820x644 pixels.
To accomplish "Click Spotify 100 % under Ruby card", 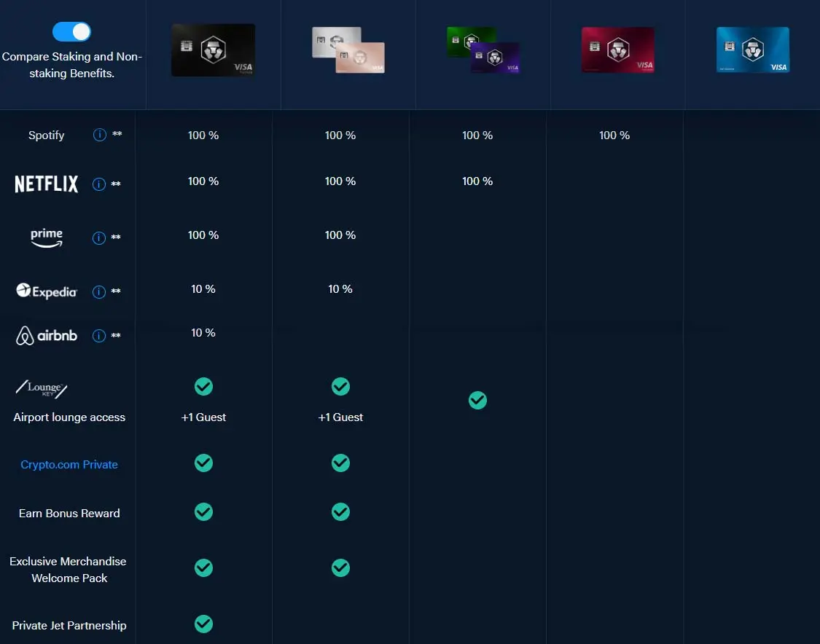I will click(x=614, y=136).
